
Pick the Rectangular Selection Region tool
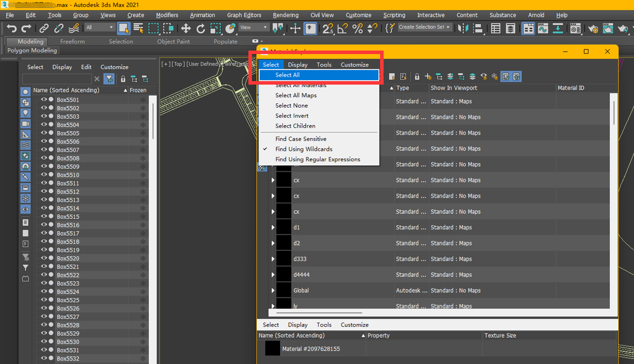click(153, 28)
